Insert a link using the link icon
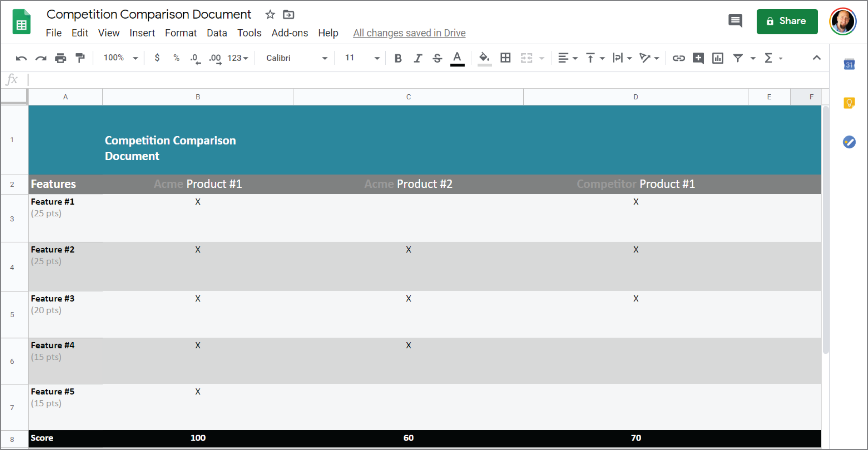Image resolution: width=868 pixels, height=450 pixels. pos(678,58)
